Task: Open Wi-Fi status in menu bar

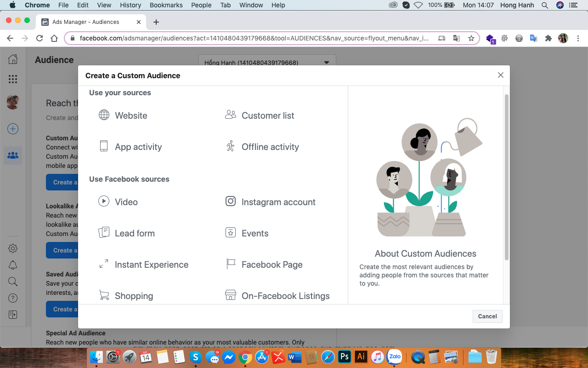Action: [418, 5]
